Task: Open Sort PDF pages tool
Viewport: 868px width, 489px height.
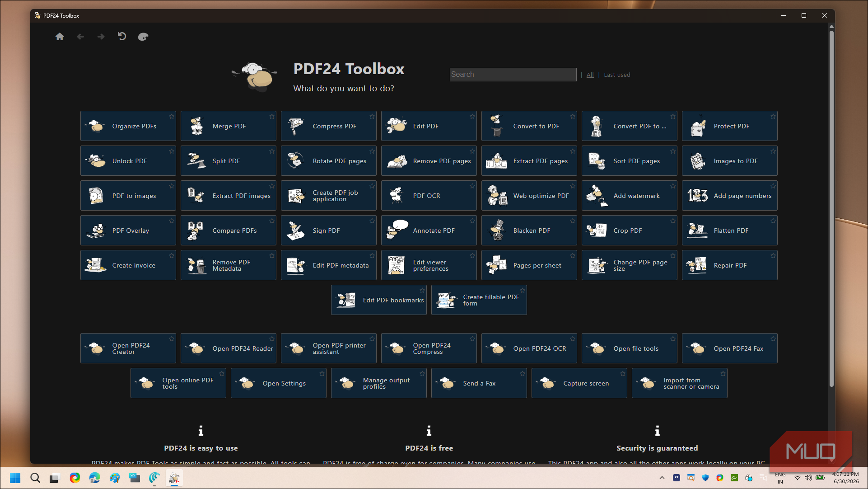Action: [x=630, y=161]
